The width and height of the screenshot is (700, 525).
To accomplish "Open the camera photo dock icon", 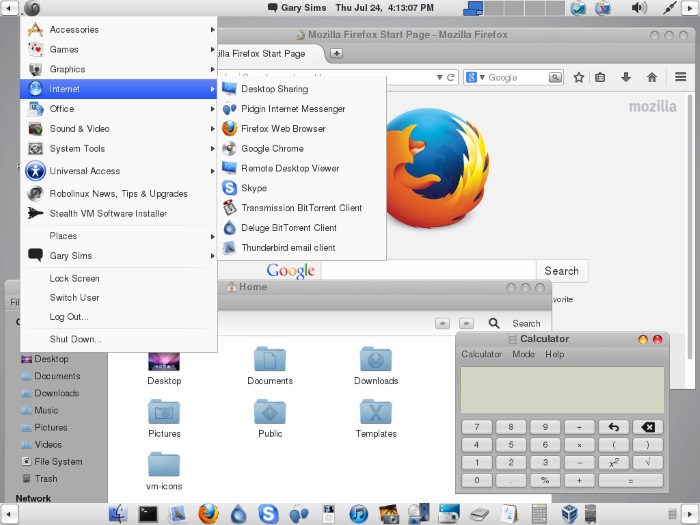I will click(x=388, y=513).
